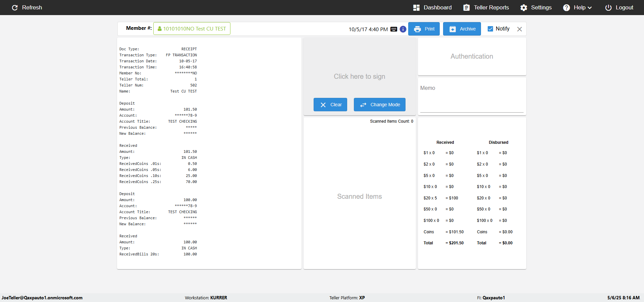Image resolution: width=644 pixels, height=302 pixels.
Task: Toggle the Notify checkbox
Action: 490,29
